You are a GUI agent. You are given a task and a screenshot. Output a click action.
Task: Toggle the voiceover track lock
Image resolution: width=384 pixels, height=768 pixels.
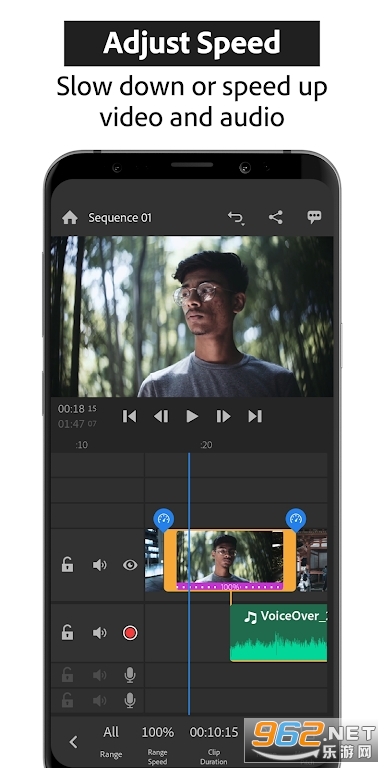coord(68,632)
